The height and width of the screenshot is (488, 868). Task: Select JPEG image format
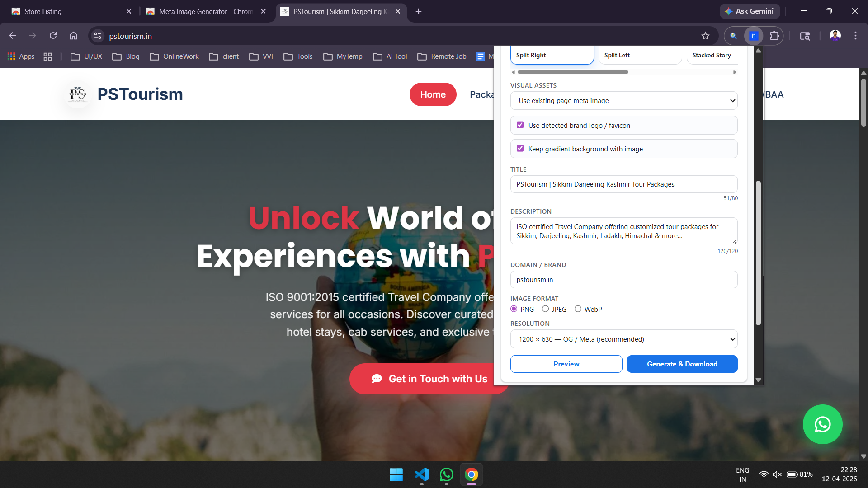546,309
